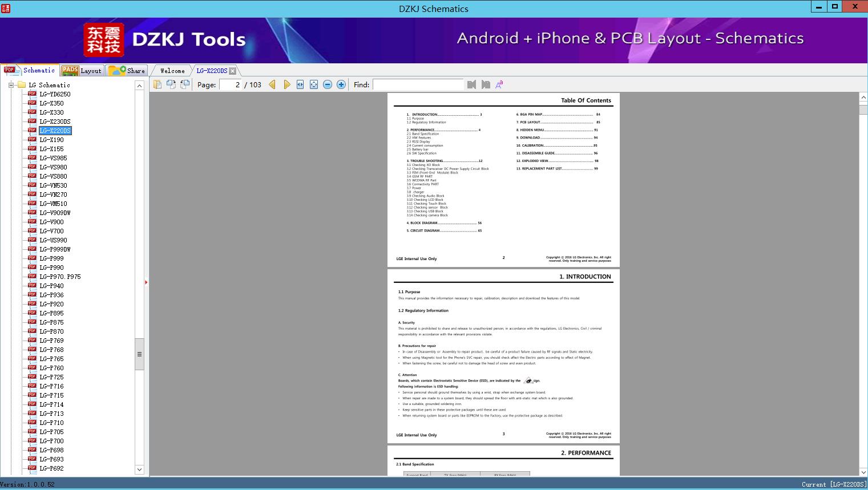Open LG-P700 schematic
Screen dimensions: 868x490
tap(51, 441)
